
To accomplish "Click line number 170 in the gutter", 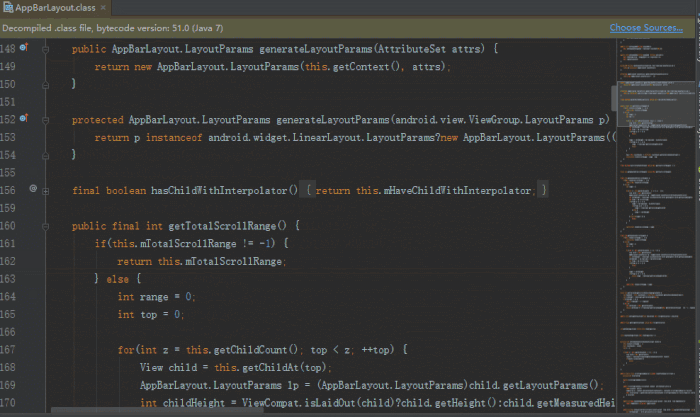I will point(8,403).
